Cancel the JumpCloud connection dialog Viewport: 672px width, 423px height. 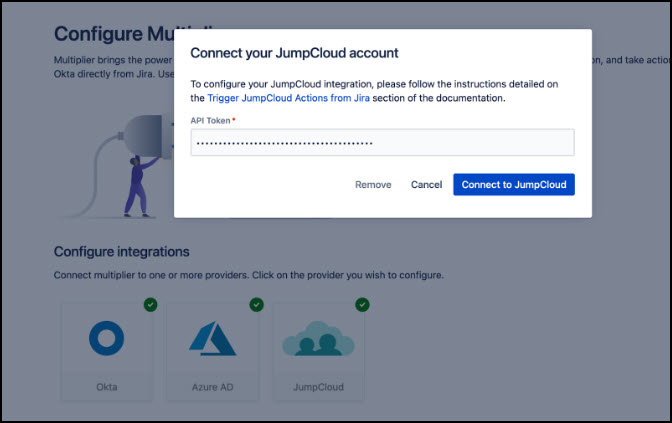pyautogui.click(x=426, y=185)
